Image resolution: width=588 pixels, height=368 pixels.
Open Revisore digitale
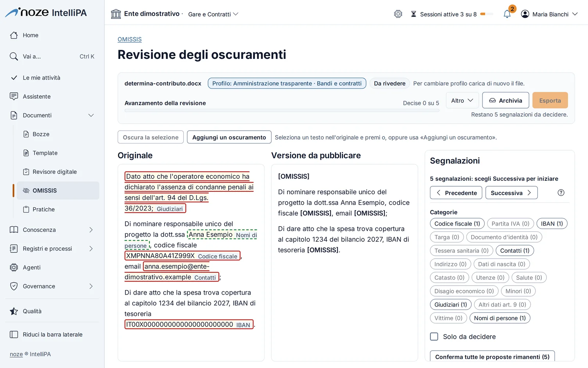coord(58,172)
